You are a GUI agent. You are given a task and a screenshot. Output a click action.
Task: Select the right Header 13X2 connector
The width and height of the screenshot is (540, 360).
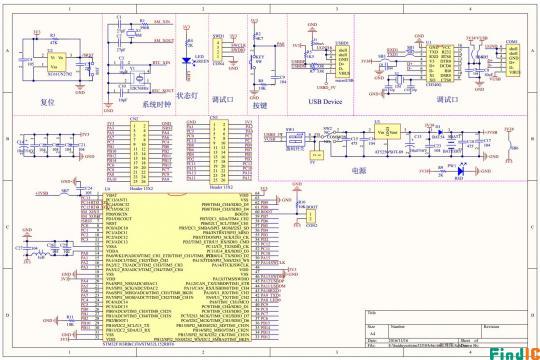[219, 152]
